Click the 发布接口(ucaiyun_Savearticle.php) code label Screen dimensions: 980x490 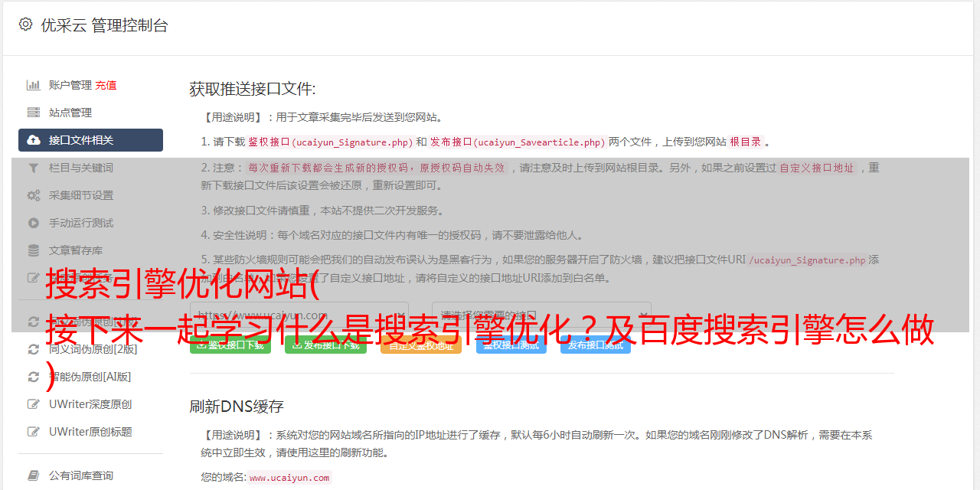(518, 142)
